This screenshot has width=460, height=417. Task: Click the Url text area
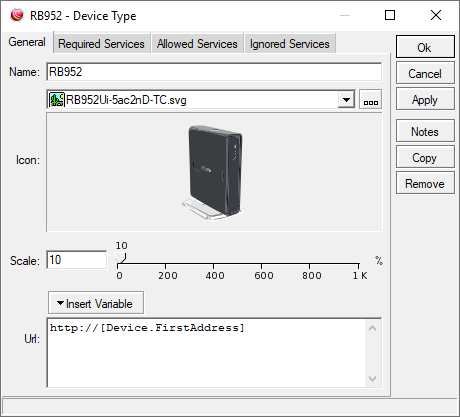[x=207, y=353]
